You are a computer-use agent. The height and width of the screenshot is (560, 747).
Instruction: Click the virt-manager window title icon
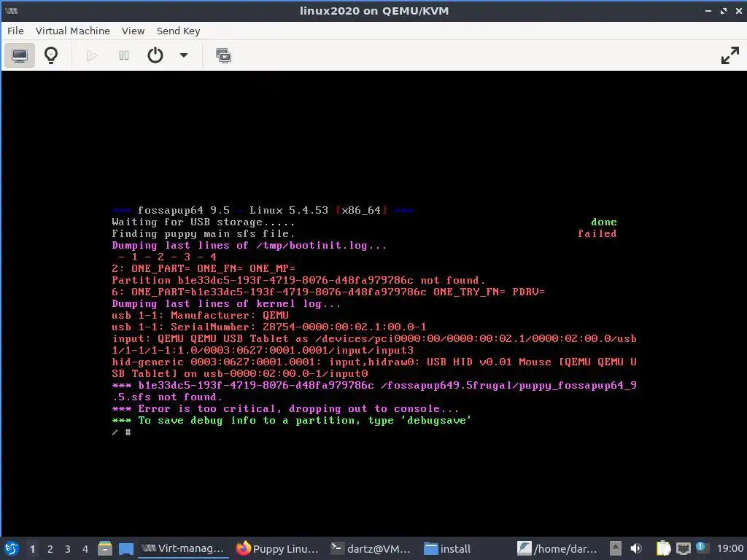(x=12, y=10)
